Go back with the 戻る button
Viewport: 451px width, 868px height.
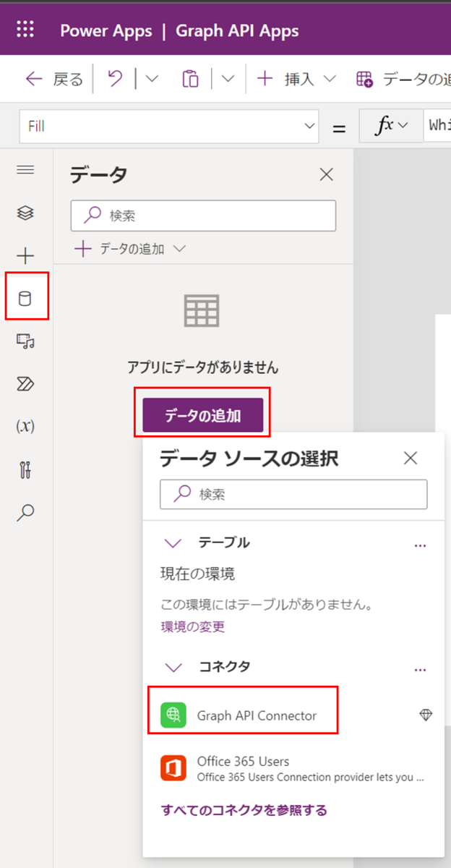(54, 79)
